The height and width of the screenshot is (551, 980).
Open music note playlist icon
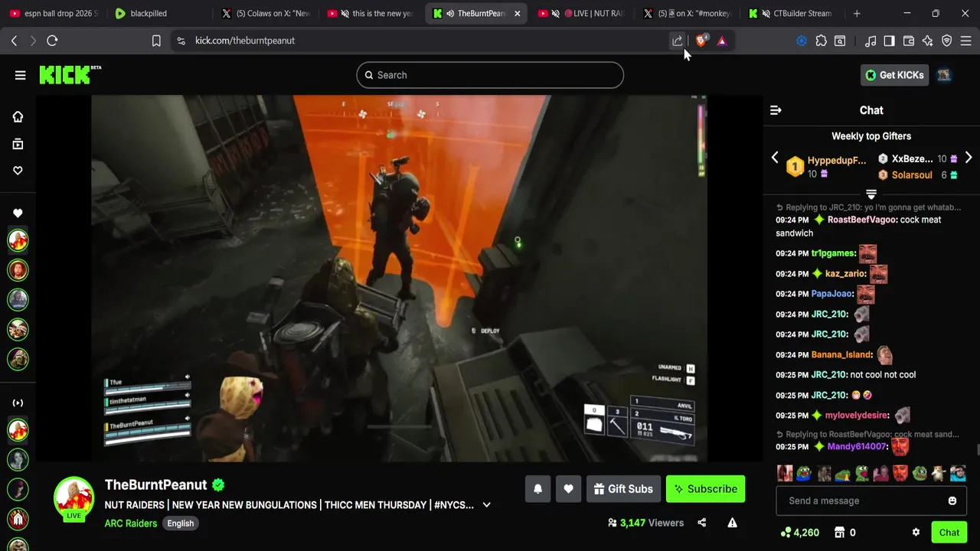[870, 41]
